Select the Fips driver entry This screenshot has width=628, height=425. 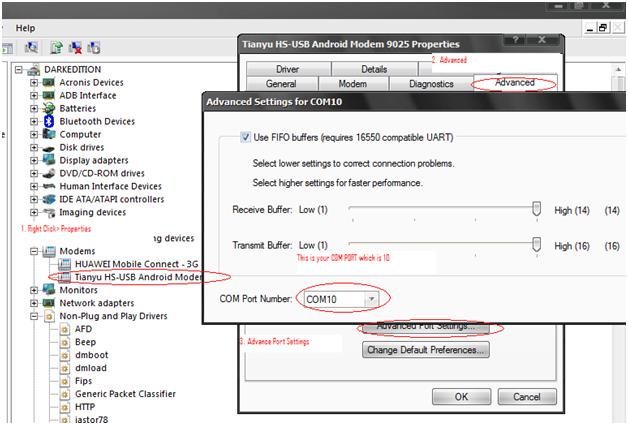[83, 381]
